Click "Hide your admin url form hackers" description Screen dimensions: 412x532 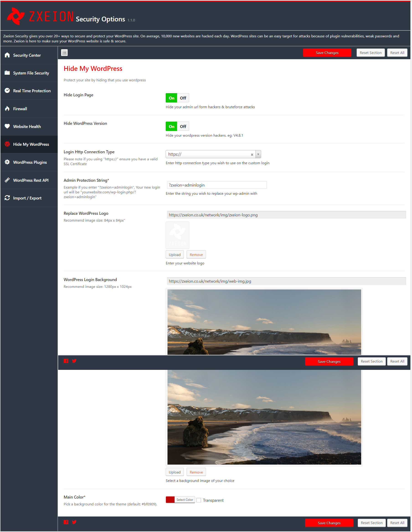click(x=210, y=107)
